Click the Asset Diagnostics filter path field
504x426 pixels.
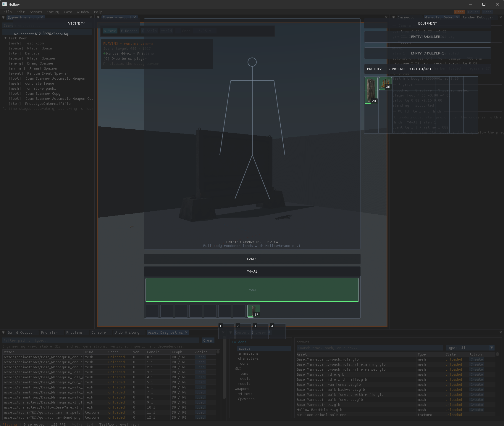coord(101,340)
